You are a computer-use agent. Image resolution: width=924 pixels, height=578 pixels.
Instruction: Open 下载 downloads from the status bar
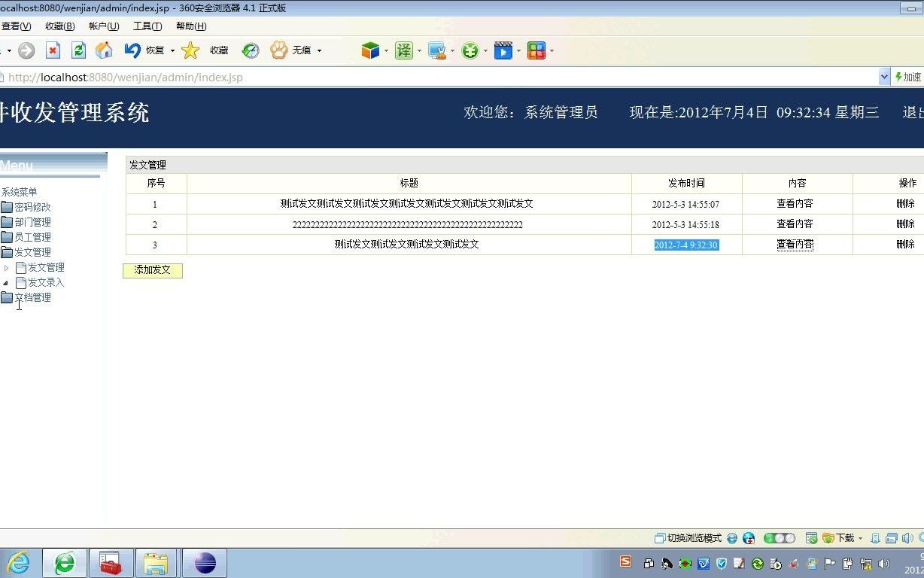click(840, 538)
